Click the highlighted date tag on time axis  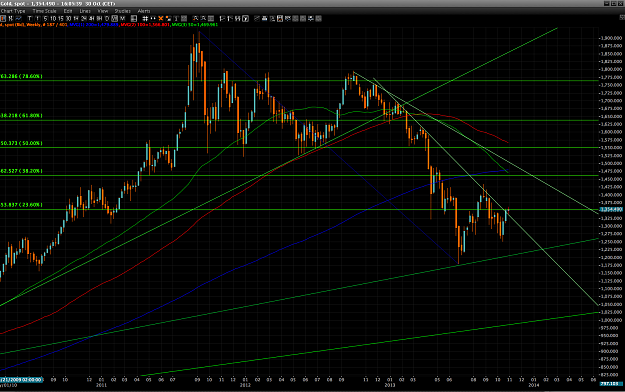[x=21, y=380]
